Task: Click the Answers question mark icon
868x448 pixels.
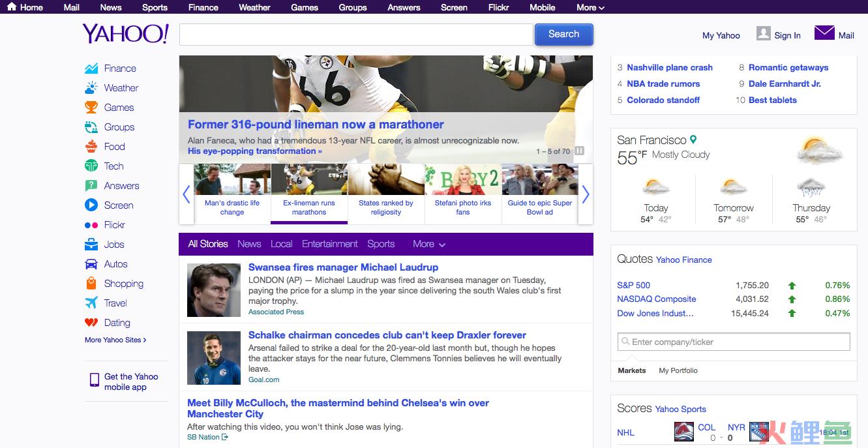Action: (91, 186)
